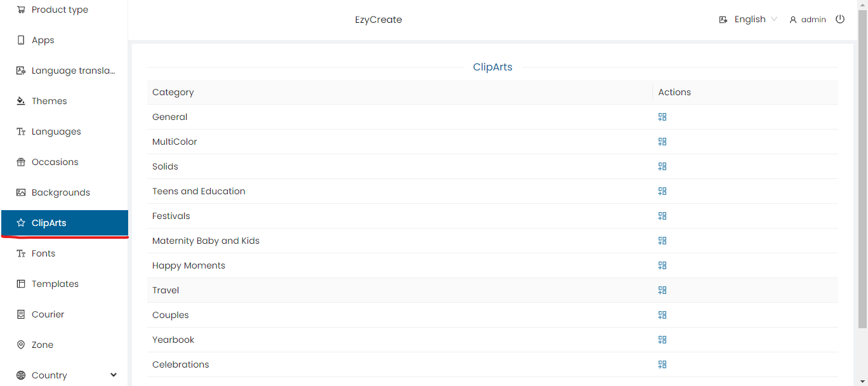Click the Country globe icon

[21, 375]
